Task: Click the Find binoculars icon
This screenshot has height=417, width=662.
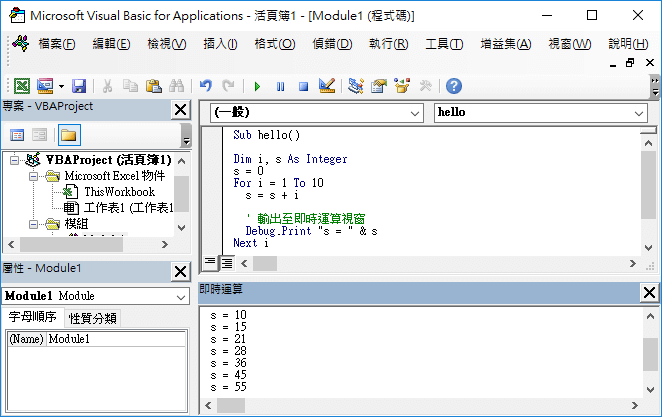Action: pos(176,86)
